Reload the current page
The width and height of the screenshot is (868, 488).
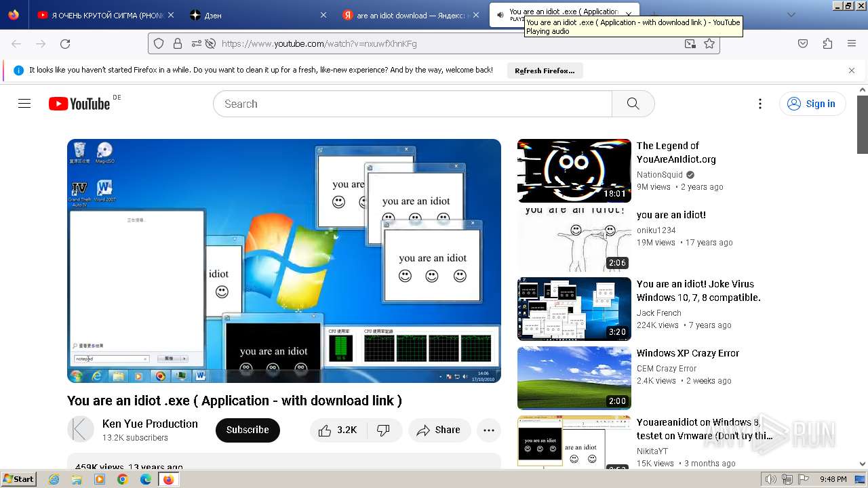click(x=65, y=43)
